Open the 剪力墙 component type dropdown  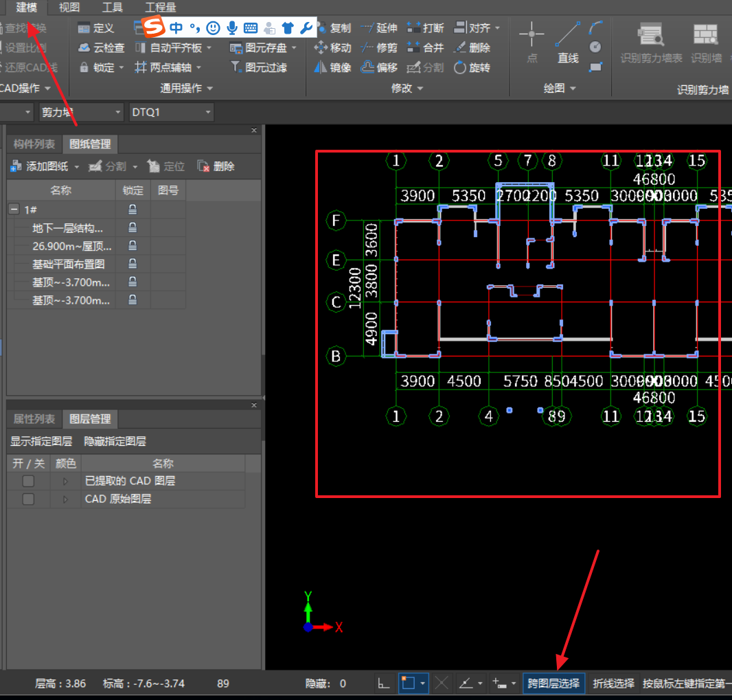(80, 112)
